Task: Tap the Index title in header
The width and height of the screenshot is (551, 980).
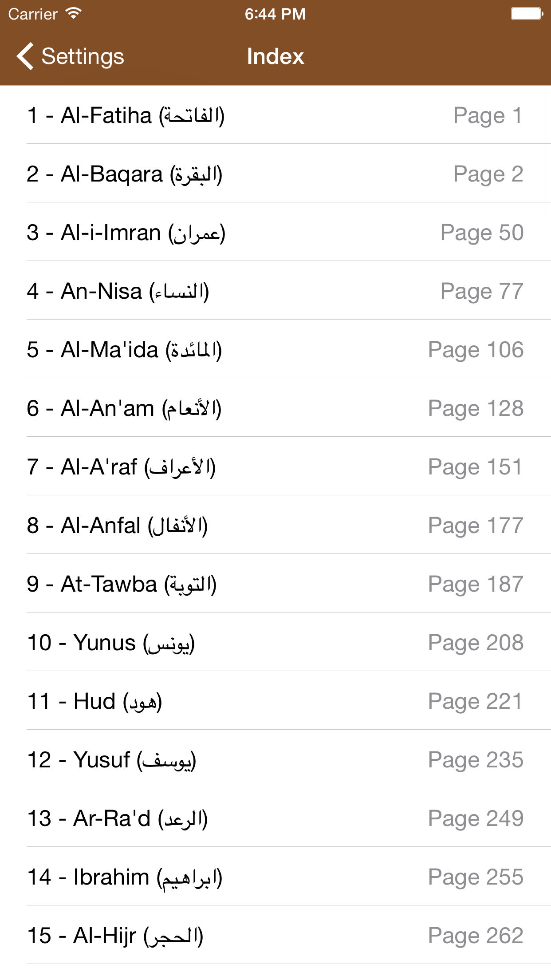Action: click(275, 56)
